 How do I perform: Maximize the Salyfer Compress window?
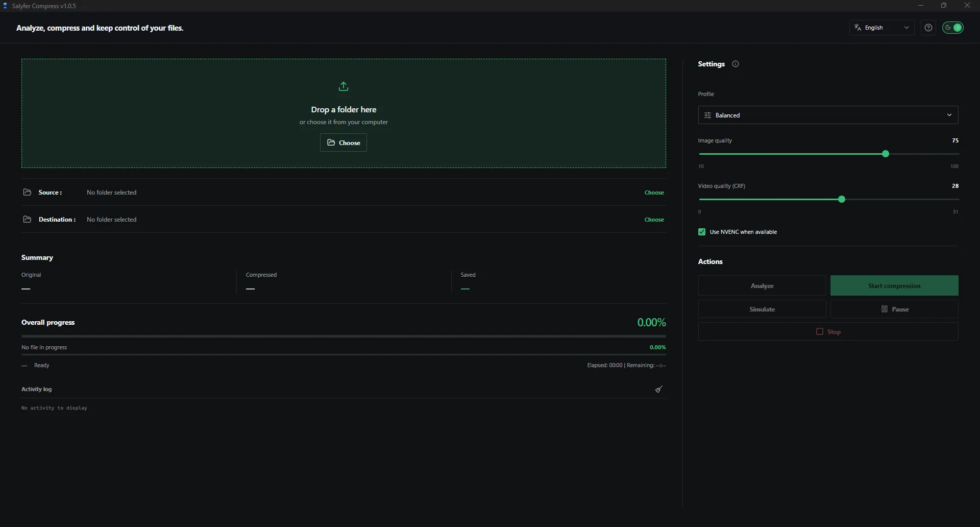tap(944, 6)
